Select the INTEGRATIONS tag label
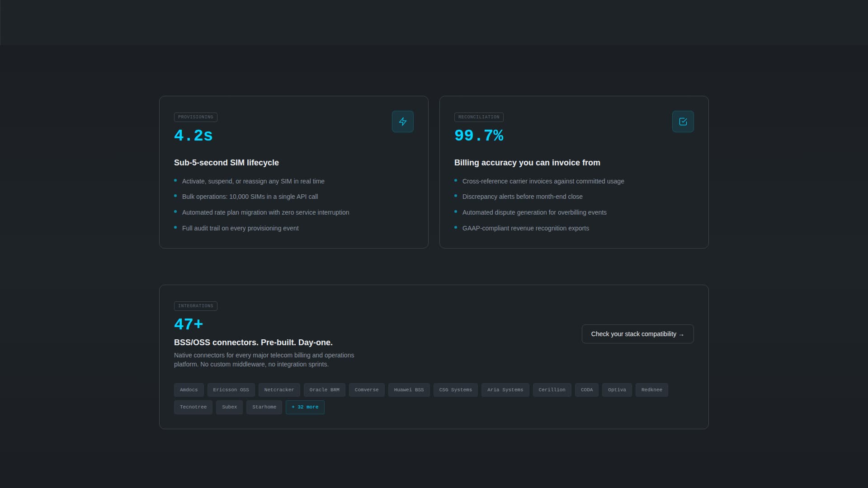Screen dimensions: 868x488 [x=195, y=306]
